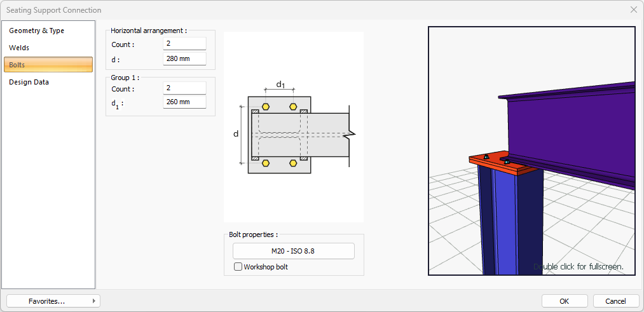644x312 pixels.
Task: Select the Bolts section in sidebar
Action: (48, 65)
